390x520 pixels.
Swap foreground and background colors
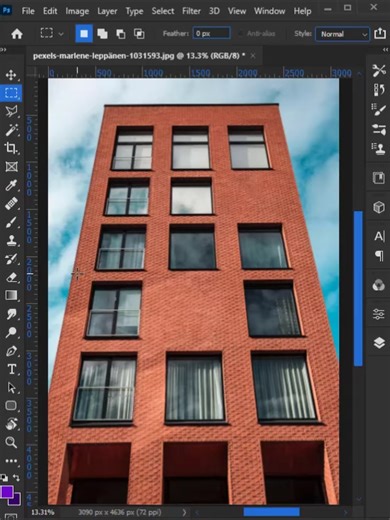click(x=16, y=477)
